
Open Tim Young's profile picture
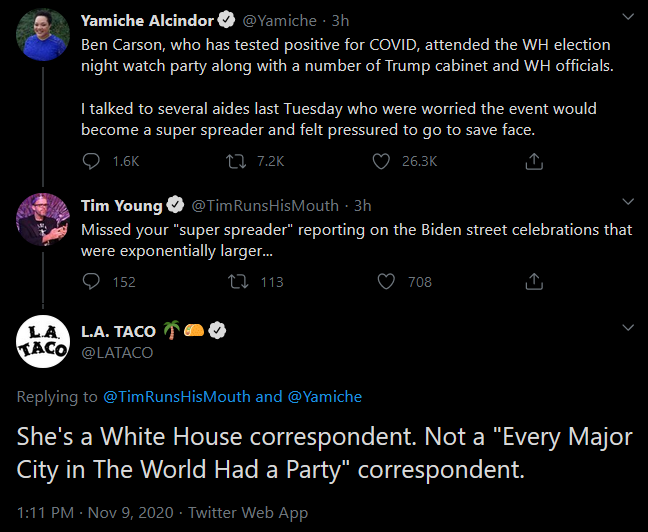click(x=43, y=219)
